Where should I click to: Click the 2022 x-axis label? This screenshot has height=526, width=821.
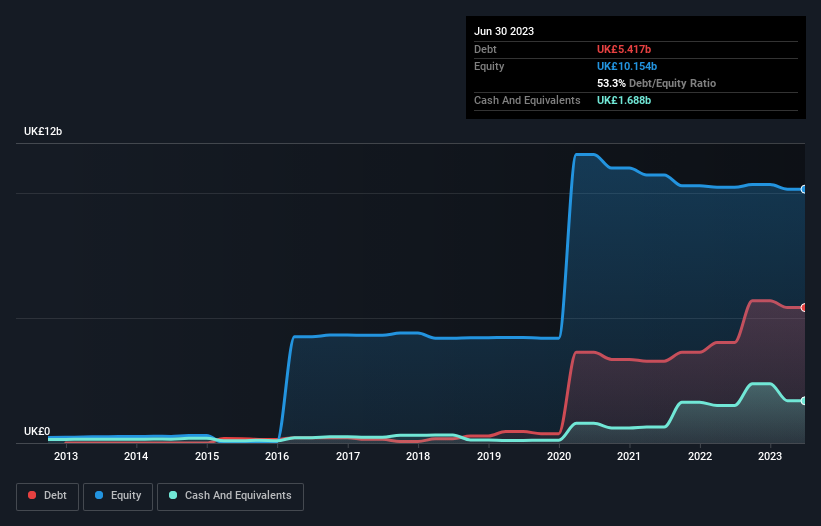(700, 456)
